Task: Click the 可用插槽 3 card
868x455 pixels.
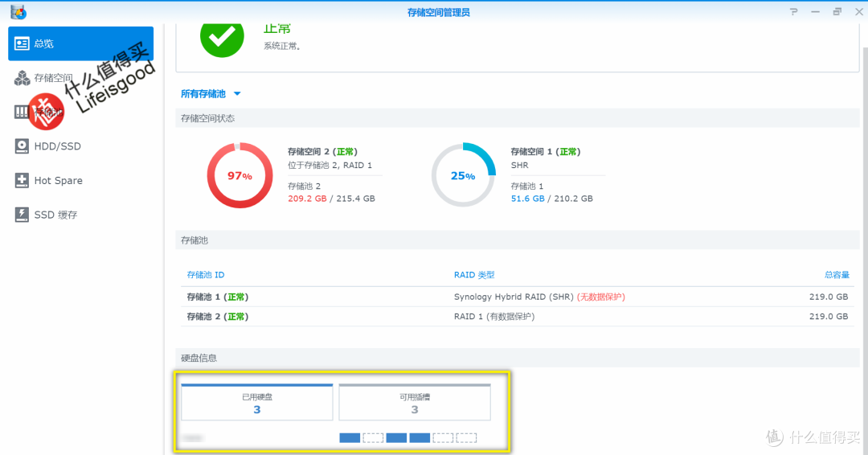Action: point(415,403)
